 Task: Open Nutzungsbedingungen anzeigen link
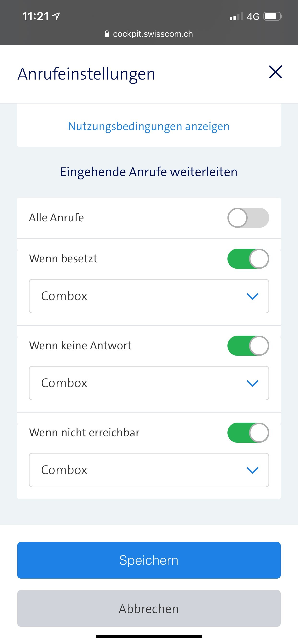tap(149, 126)
